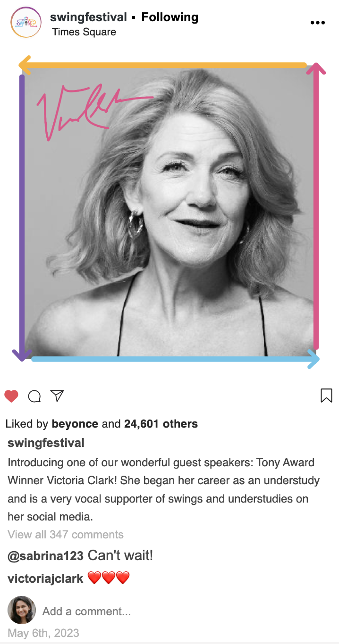
Task: Open swingfestival username in post header
Action: tap(88, 17)
